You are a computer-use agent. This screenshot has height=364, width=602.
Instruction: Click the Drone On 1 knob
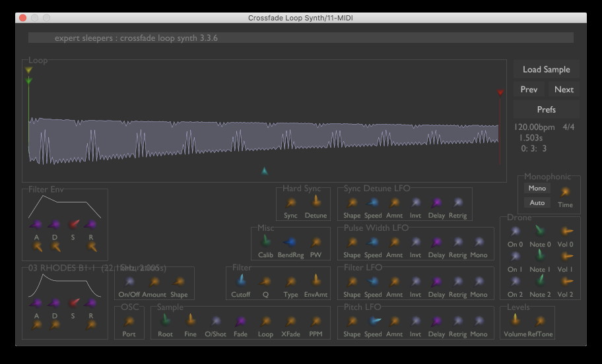[x=515, y=257]
